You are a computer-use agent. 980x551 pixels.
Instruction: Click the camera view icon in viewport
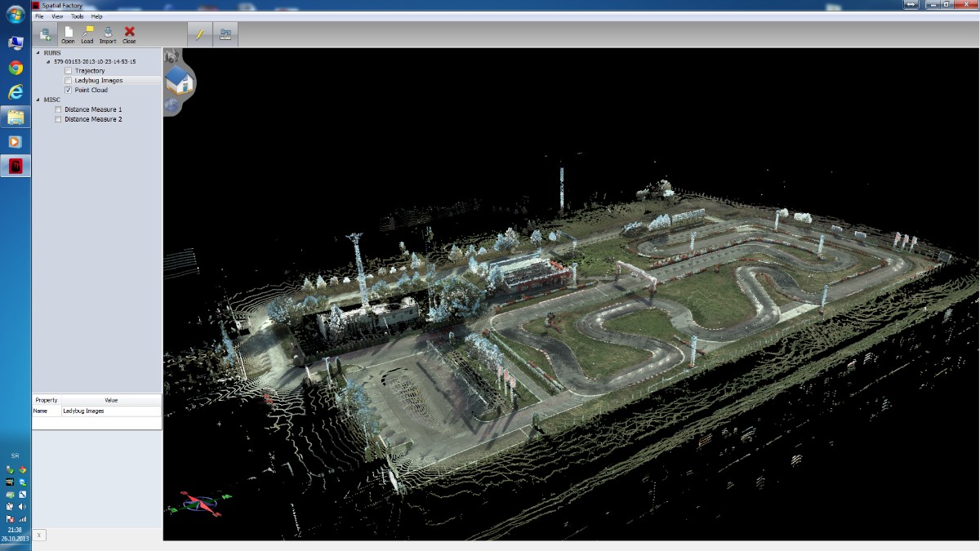point(171,57)
